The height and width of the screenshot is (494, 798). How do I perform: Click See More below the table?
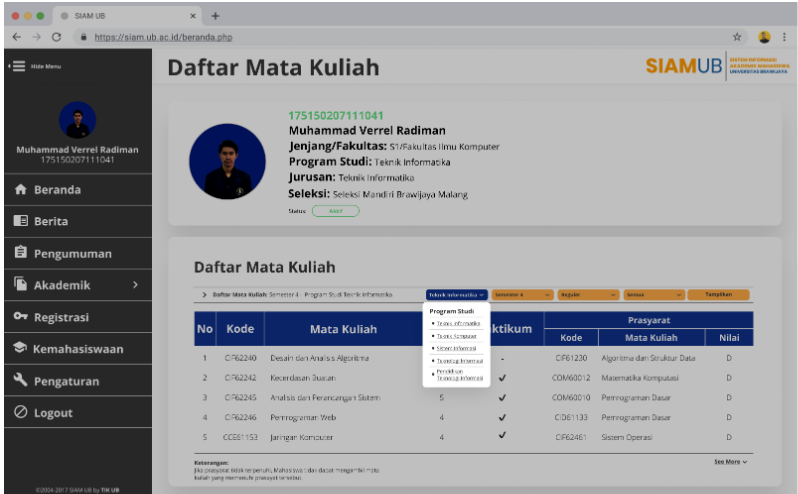pos(730,461)
